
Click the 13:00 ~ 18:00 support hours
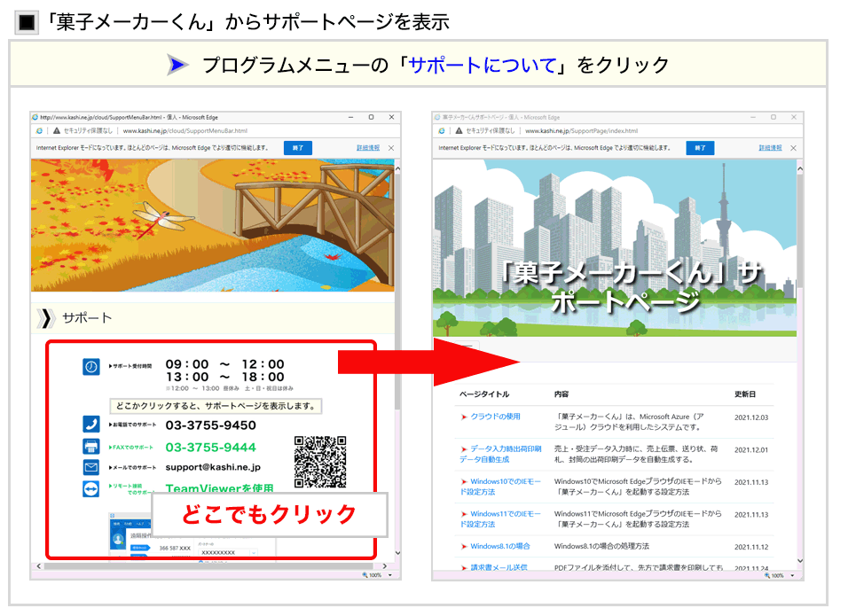[x=225, y=377]
